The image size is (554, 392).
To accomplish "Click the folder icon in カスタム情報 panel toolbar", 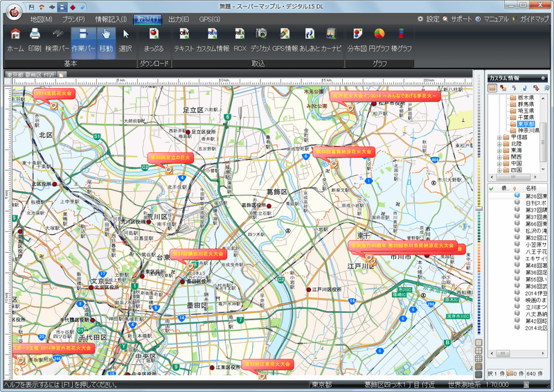I will pyautogui.click(x=492, y=88).
